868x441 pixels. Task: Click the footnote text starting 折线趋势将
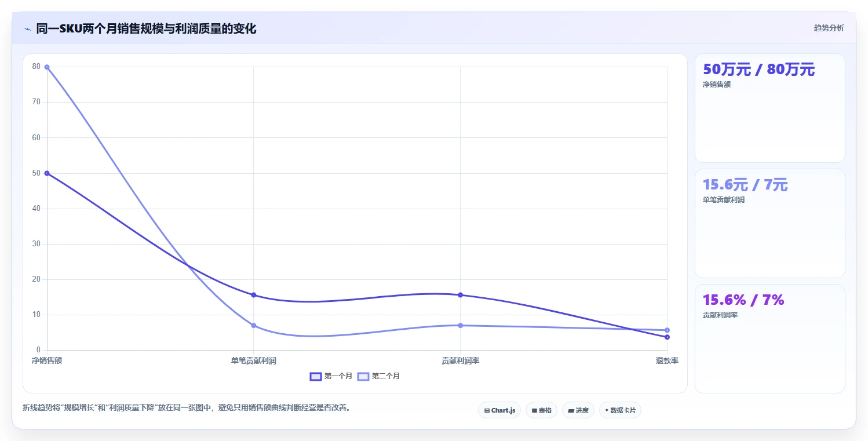[187, 407]
